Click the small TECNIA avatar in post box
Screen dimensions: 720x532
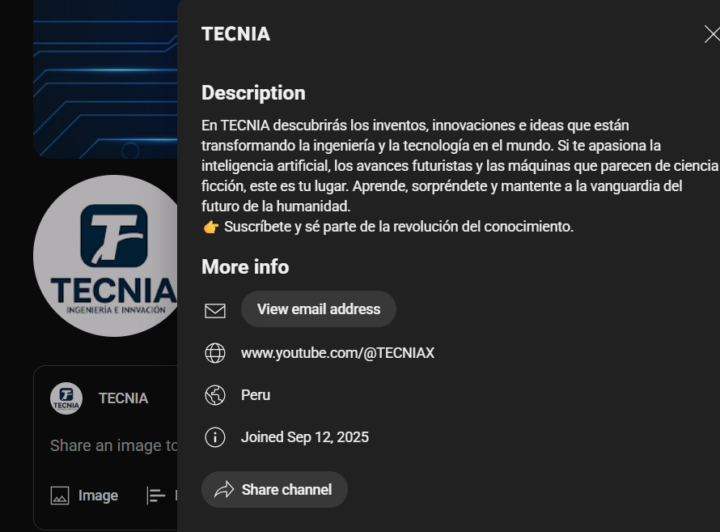tap(66, 398)
